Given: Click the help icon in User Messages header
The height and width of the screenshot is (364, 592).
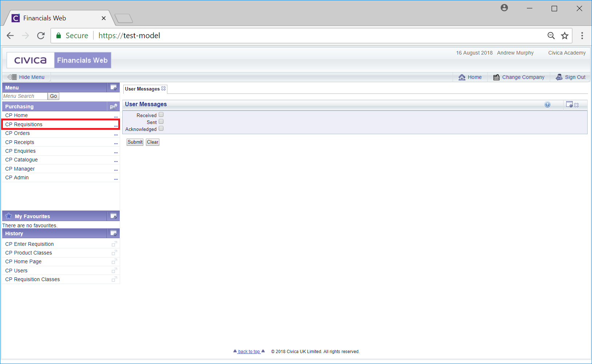Looking at the screenshot, I should click(x=547, y=105).
